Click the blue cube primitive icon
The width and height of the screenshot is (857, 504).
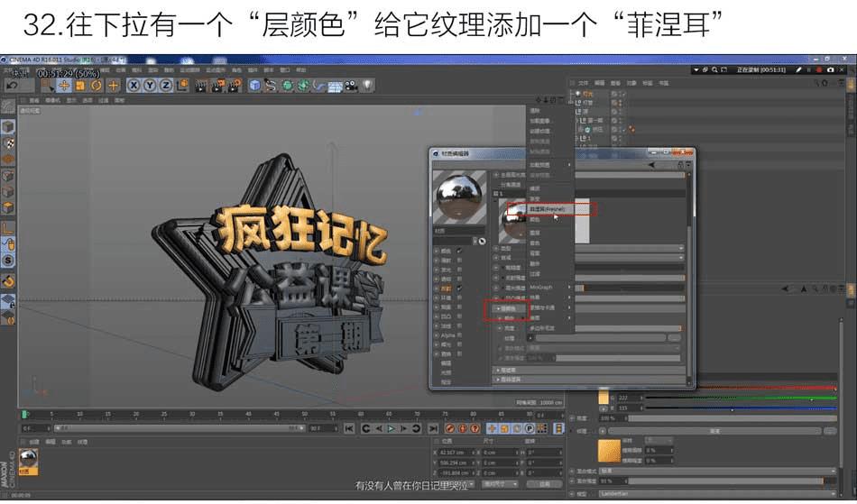click(x=255, y=85)
